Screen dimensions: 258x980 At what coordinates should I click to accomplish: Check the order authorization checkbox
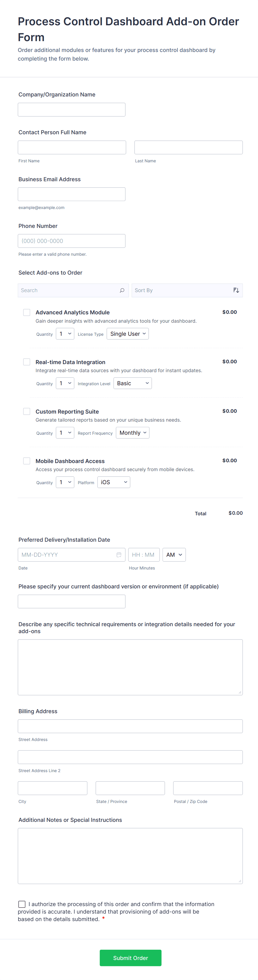[x=22, y=904]
